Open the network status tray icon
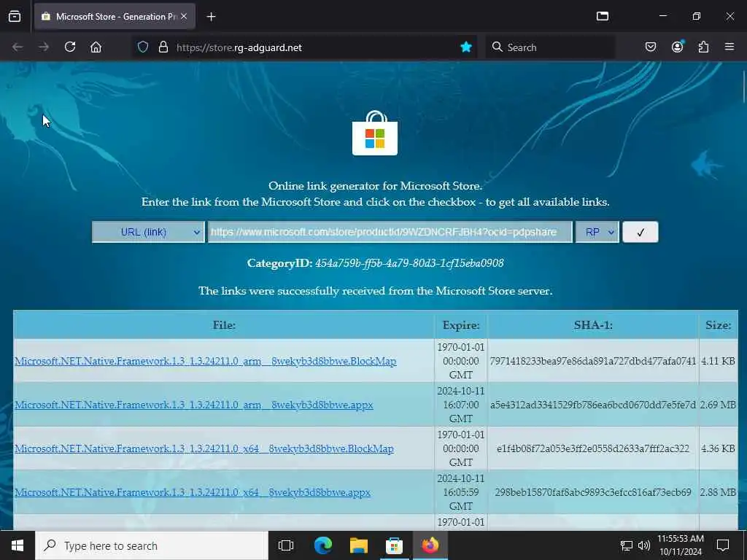The width and height of the screenshot is (747, 560). (626, 545)
